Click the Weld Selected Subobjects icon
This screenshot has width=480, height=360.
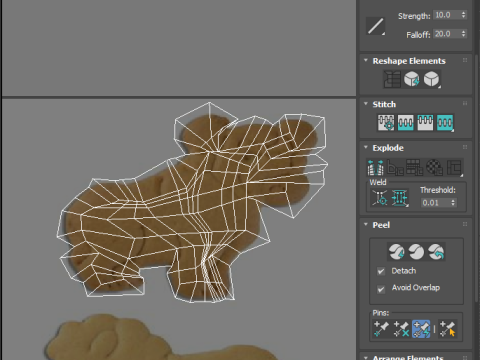pos(400,198)
